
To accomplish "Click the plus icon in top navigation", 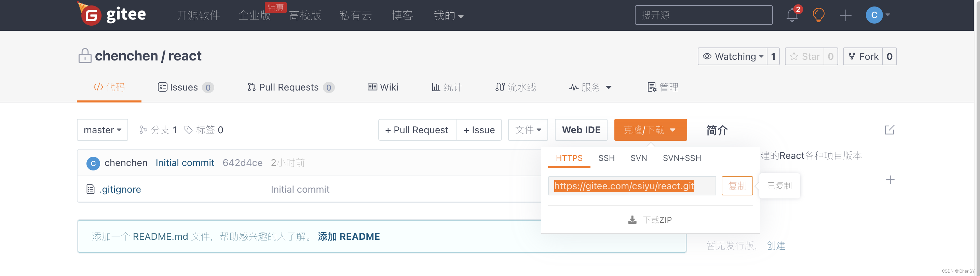I will (845, 15).
